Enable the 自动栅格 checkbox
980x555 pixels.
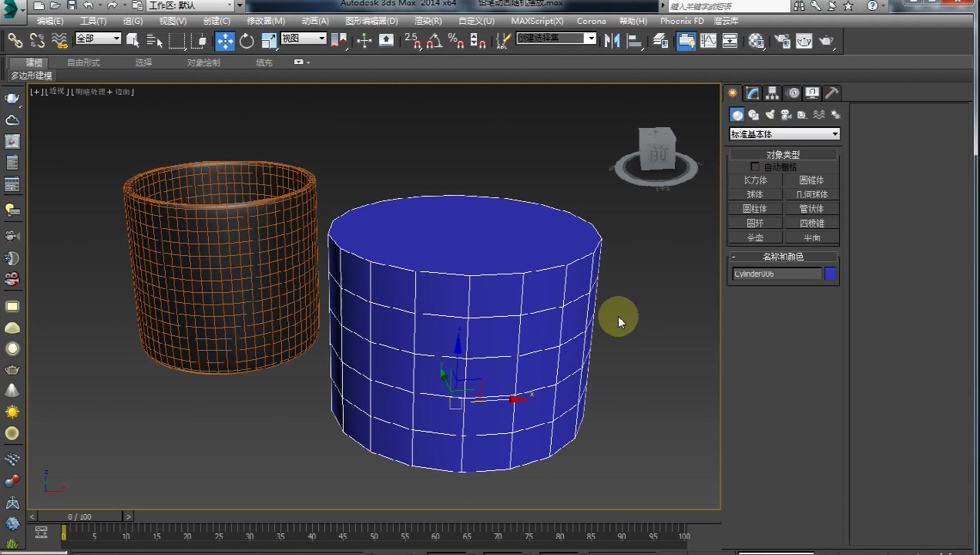pos(755,167)
